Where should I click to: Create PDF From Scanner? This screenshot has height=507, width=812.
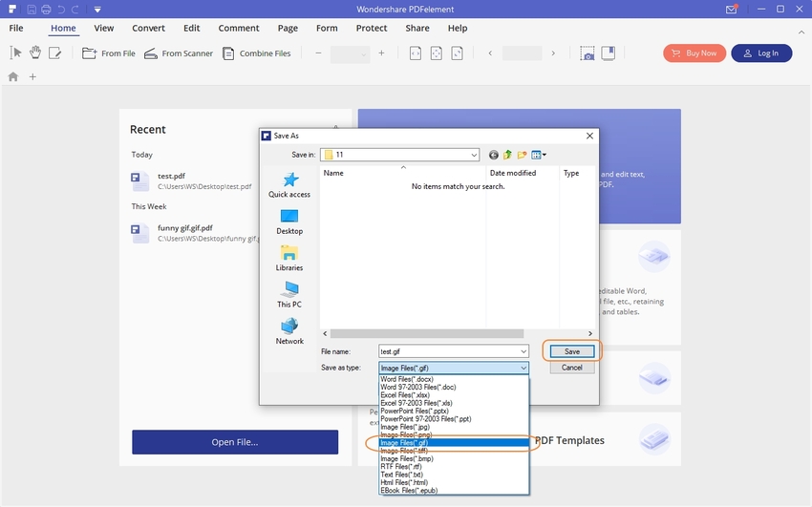[x=179, y=53]
